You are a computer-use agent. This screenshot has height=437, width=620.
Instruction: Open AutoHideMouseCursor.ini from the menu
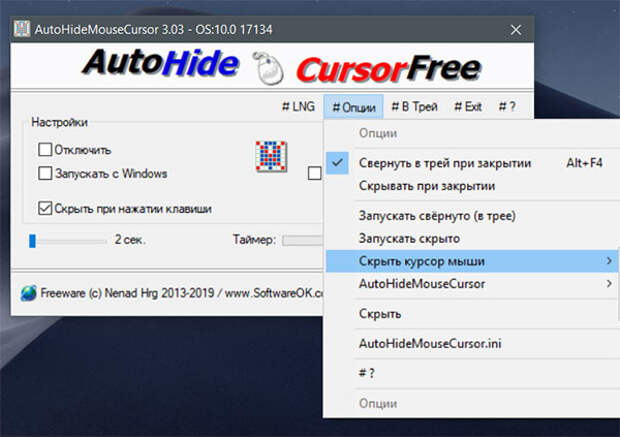click(472, 343)
